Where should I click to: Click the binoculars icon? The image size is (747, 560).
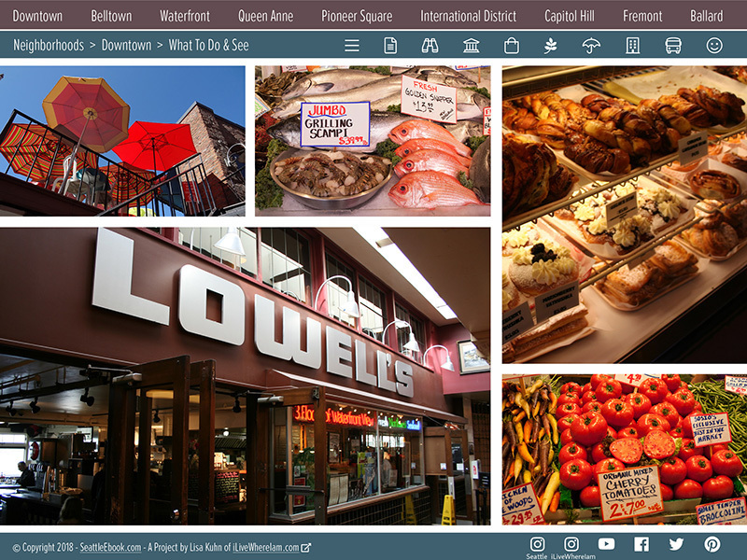[430, 46]
